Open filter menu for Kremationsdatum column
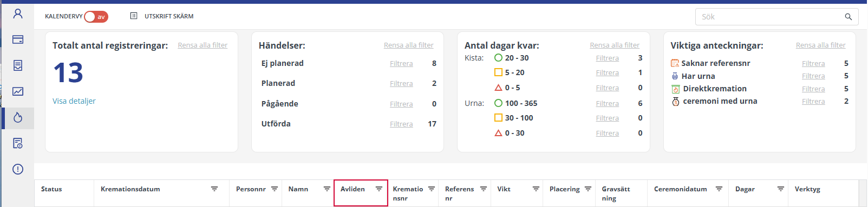 (214, 189)
